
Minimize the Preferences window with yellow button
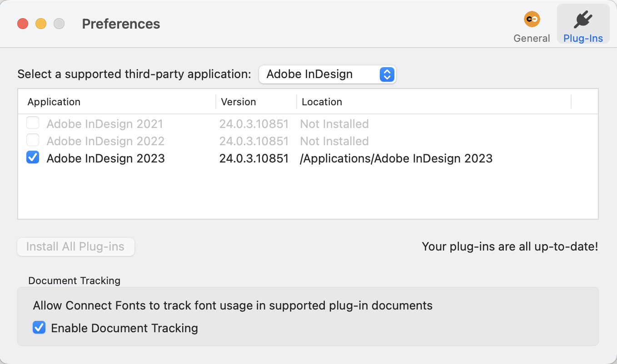click(x=41, y=24)
